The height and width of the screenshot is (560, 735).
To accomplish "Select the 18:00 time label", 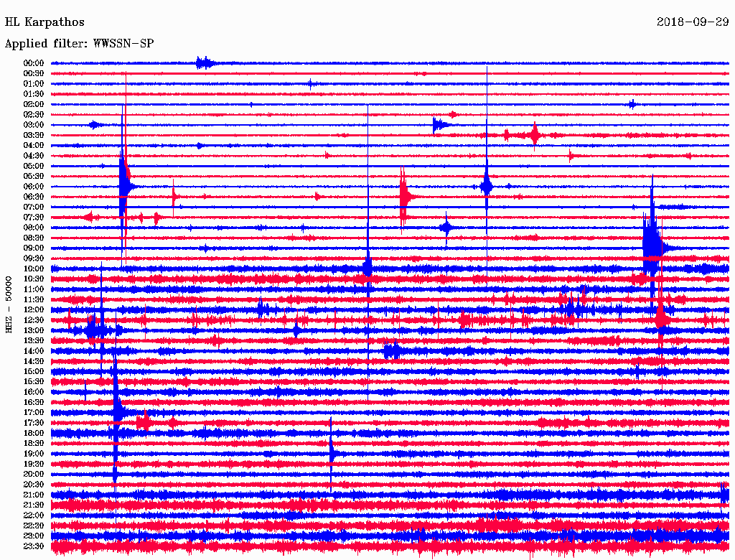I will tap(34, 433).
